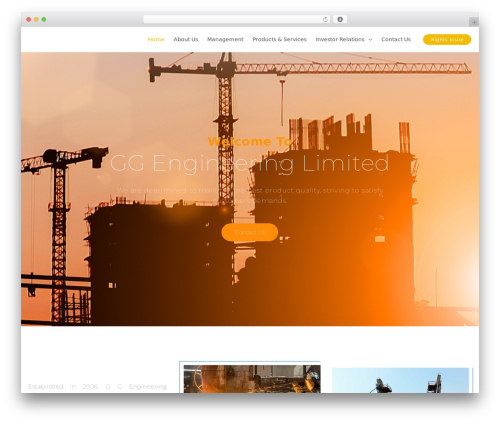Click the Welcome To heading text

(250, 141)
